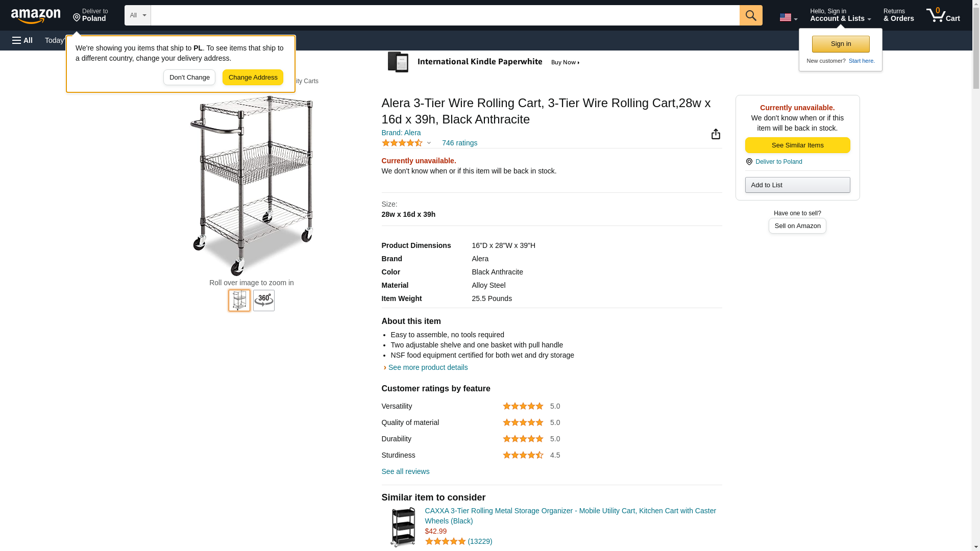
Task: Open Returns & Orders
Action: (x=898, y=15)
